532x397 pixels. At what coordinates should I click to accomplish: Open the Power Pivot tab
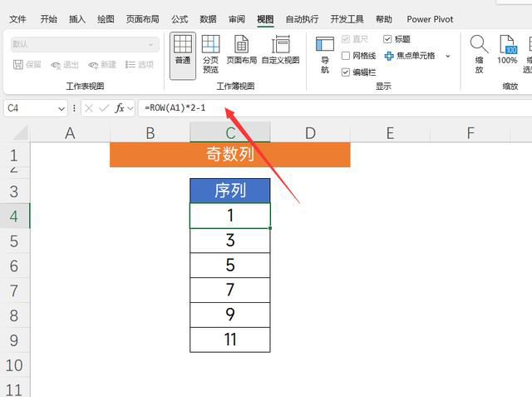tap(430, 19)
